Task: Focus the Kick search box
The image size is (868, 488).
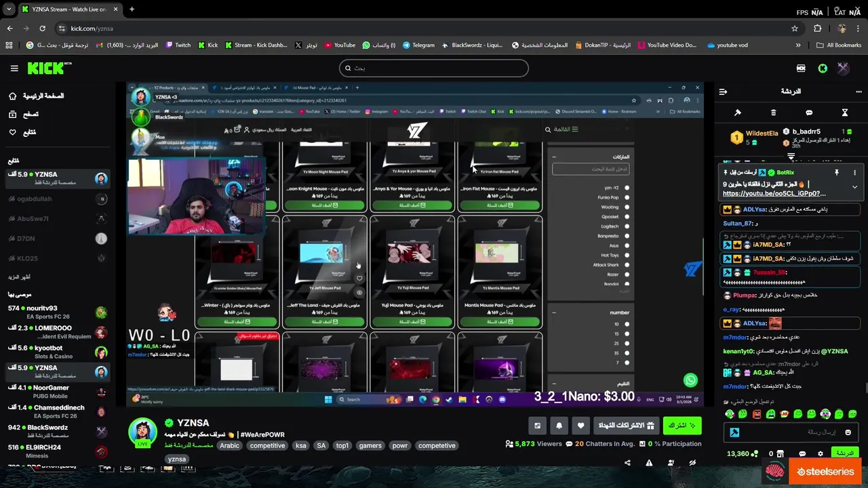Action: (433, 68)
